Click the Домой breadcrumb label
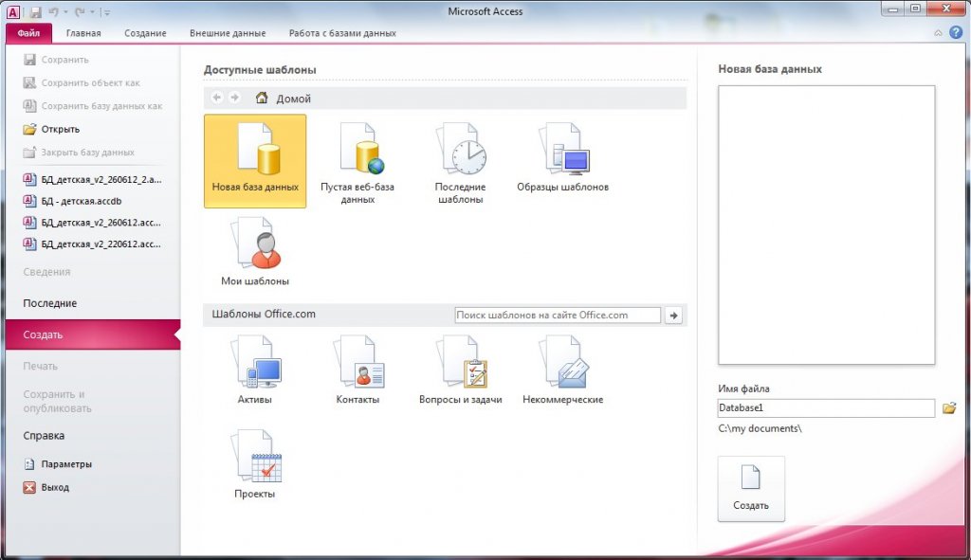The image size is (971, 560). click(x=294, y=99)
